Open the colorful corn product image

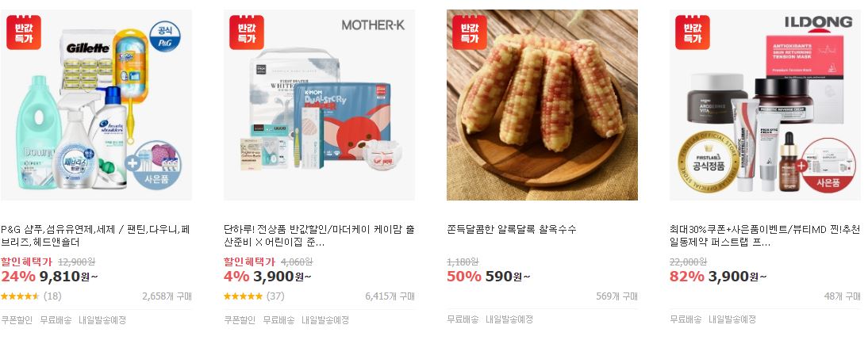tap(542, 105)
